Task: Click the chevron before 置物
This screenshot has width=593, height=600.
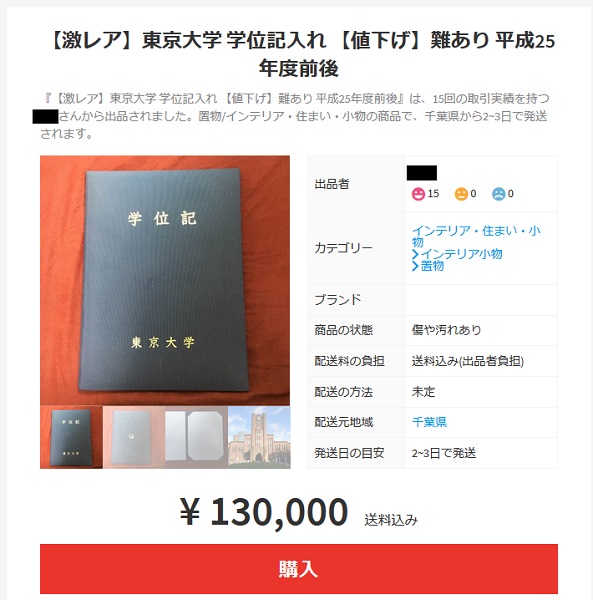Action: (415, 266)
